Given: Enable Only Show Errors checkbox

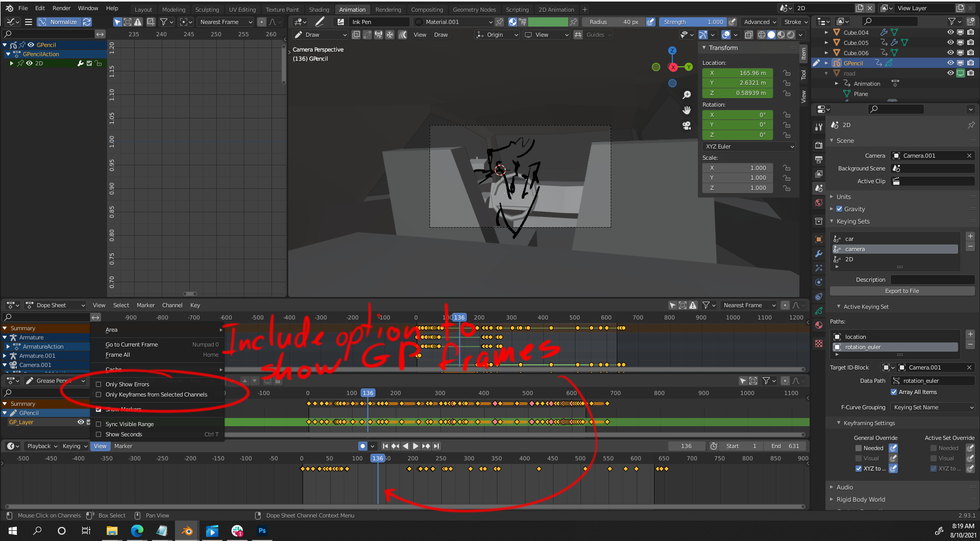Looking at the screenshot, I should click(99, 384).
